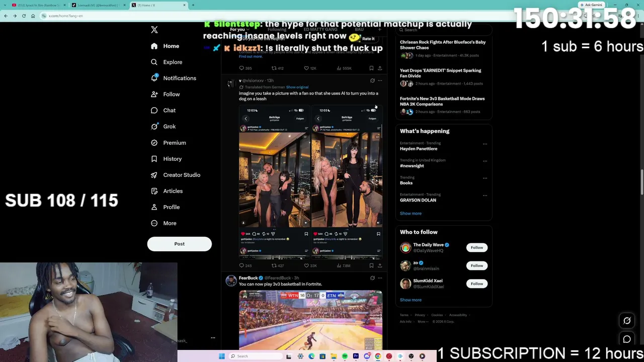Expand the More menu in sidebar

(x=164, y=223)
